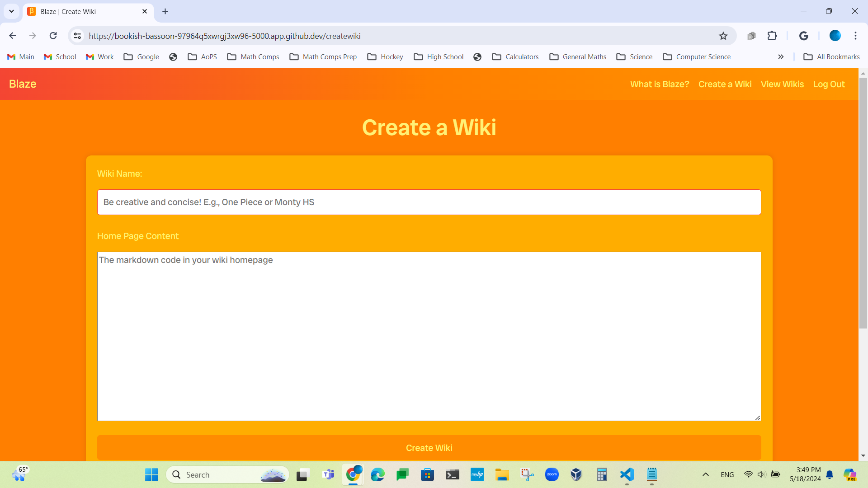Click the 'Log Out' button
The height and width of the screenshot is (488, 868).
pos(829,84)
